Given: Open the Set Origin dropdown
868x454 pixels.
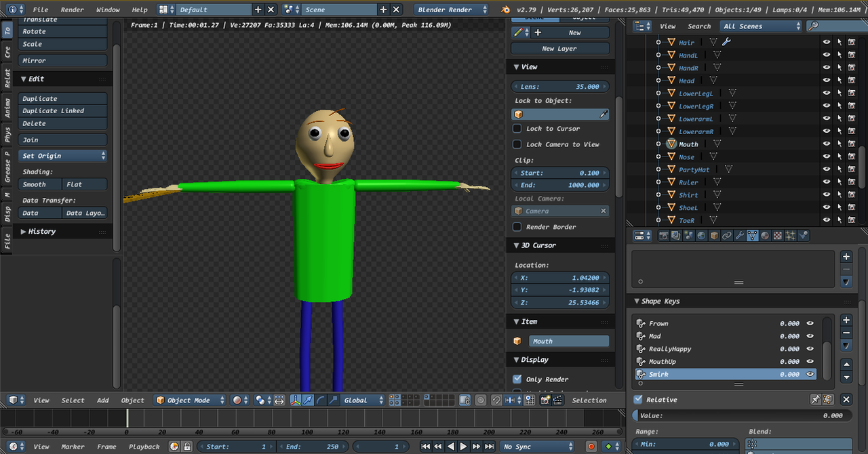Looking at the screenshot, I should [63, 156].
